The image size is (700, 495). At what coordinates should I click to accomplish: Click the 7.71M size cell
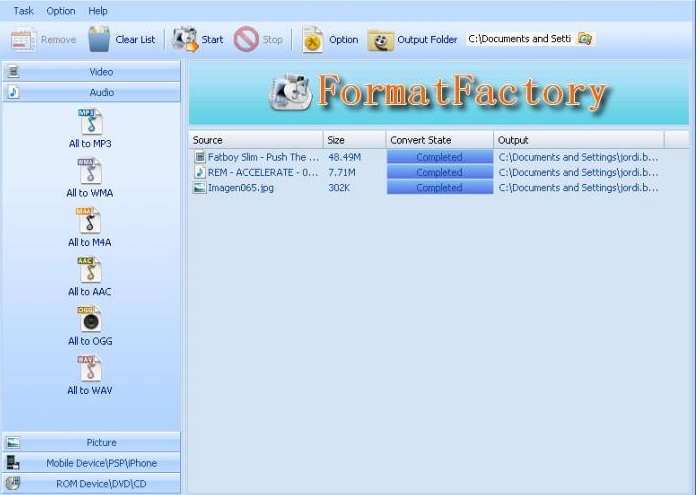tap(342, 172)
